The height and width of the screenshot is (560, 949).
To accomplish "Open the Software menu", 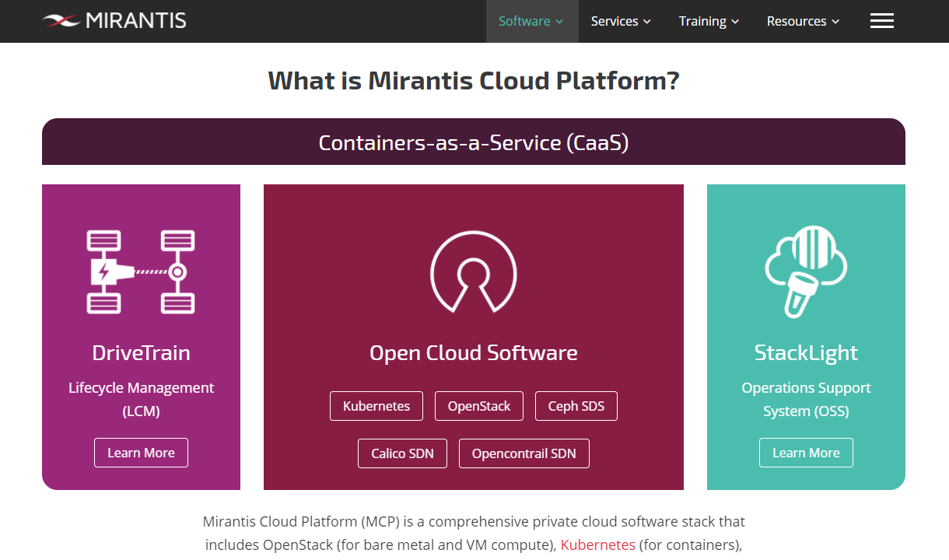I will click(532, 21).
